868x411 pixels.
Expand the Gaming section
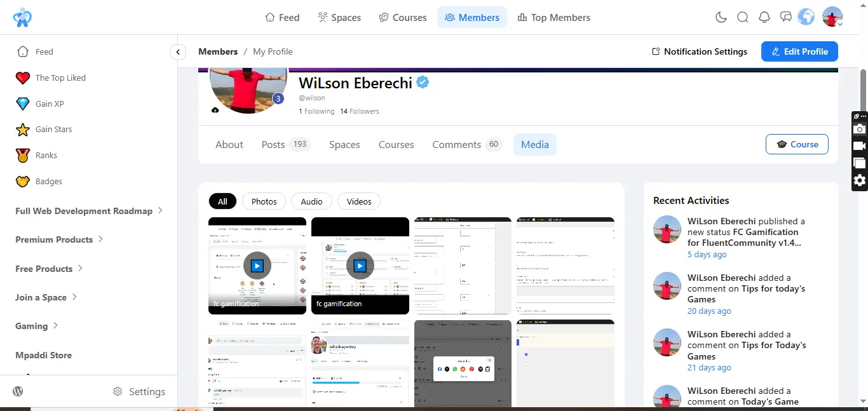pyautogui.click(x=37, y=326)
